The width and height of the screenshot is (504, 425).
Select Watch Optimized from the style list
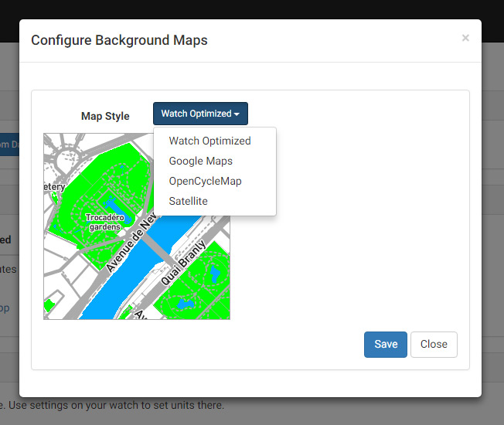click(209, 141)
